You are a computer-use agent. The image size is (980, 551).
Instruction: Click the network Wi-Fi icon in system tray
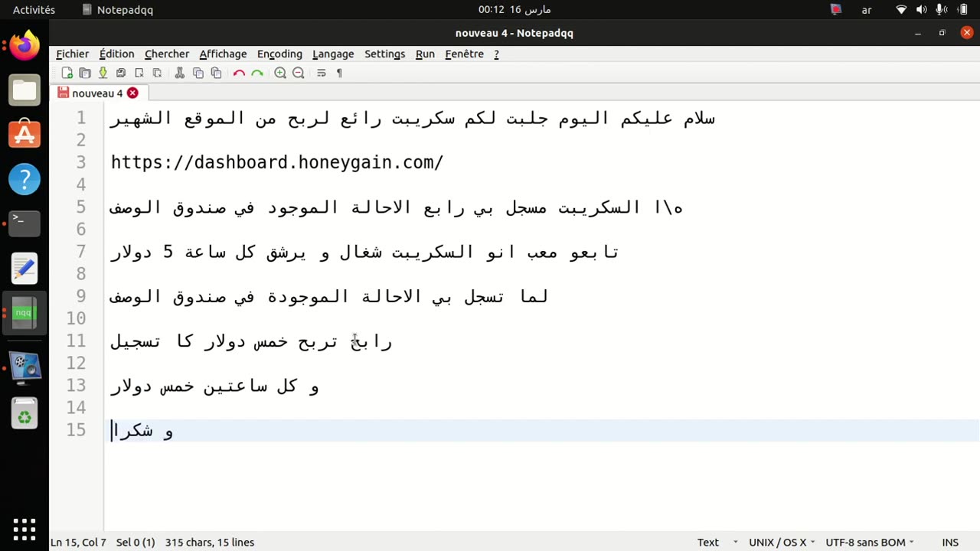(x=901, y=10)
